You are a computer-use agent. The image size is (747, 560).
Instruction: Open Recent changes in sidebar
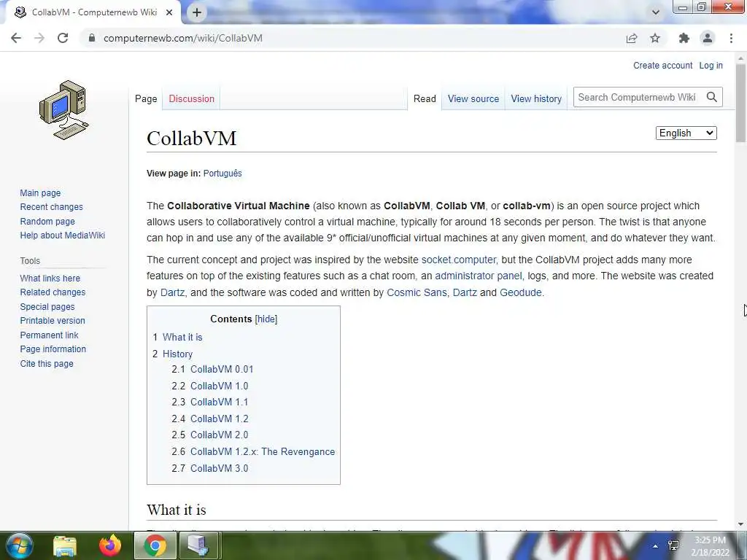pyautogui.click(x=52, y=207)
